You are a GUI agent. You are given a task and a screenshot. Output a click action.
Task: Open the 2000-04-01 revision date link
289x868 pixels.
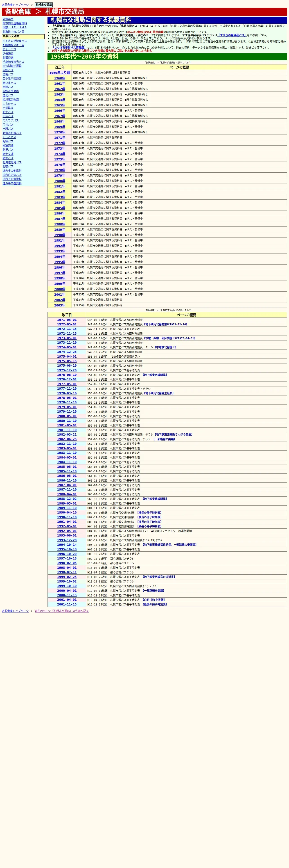[67, 591]
